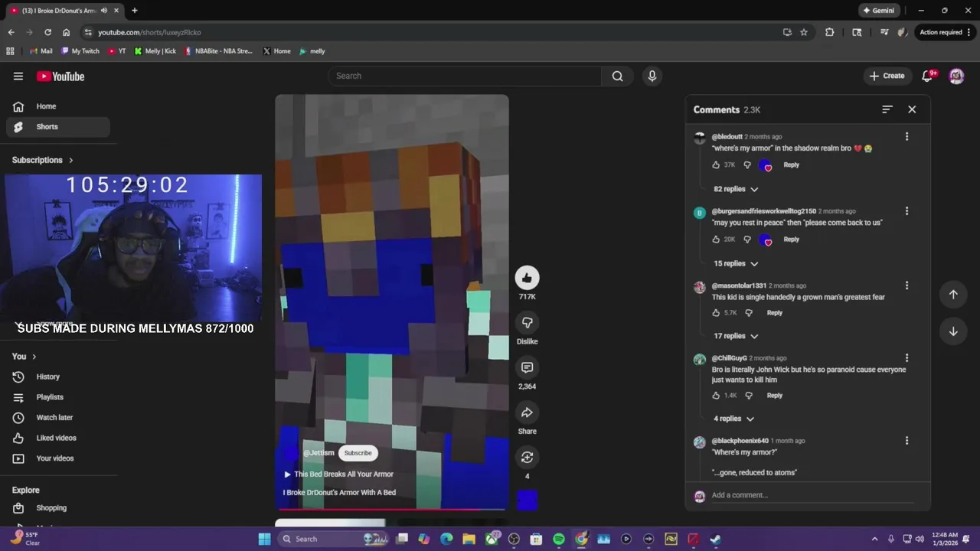Open the Gemini button in Chrome
980x551 pixels.
coord(878,11)
